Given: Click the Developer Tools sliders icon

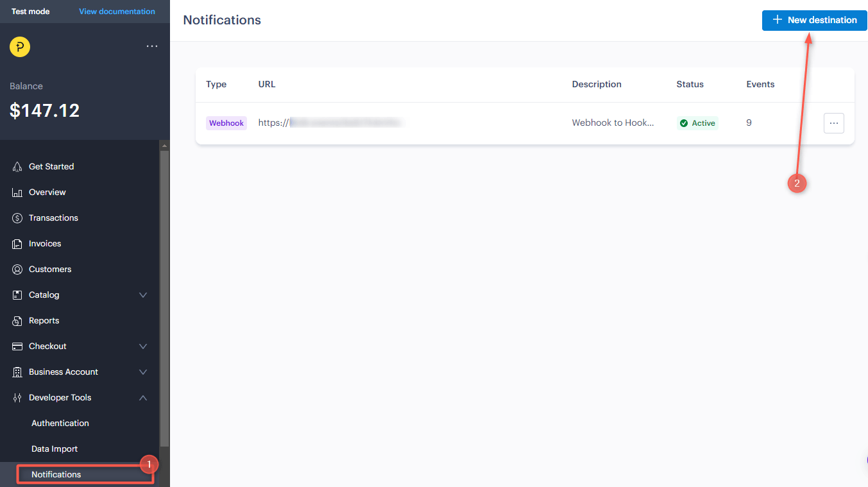Looking at the screenshot, I should click(x=17, y=398).
